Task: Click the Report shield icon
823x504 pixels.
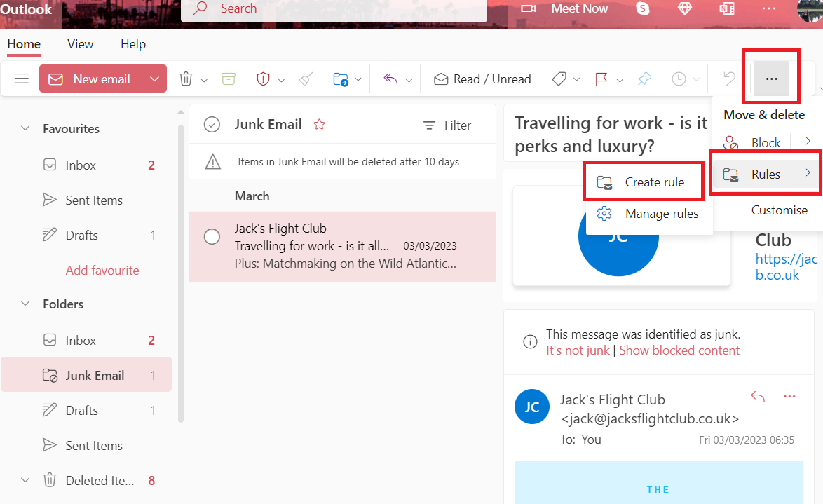Action: tap(263, 79)
